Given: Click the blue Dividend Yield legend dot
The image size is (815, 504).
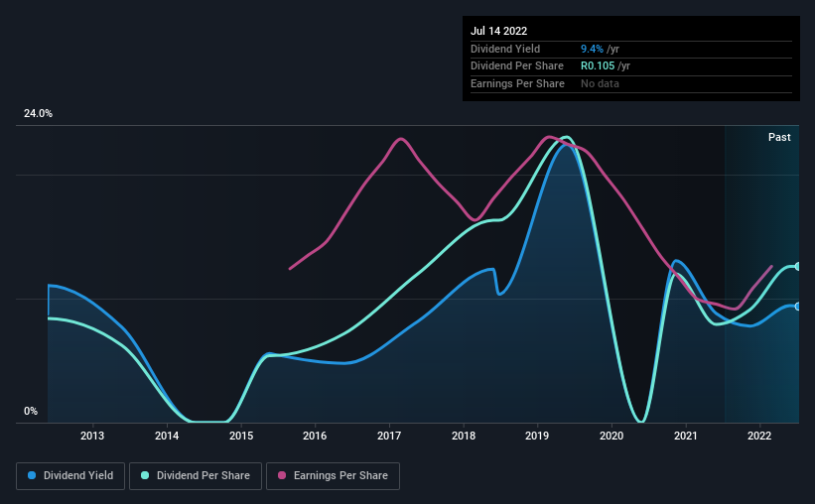Looking at the screenshot, I should point(32,475).
